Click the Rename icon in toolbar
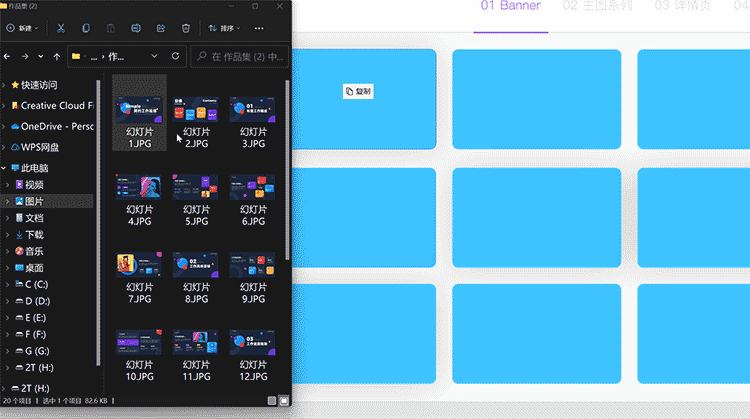Screen dimensions: 750x419 [136, 28]
